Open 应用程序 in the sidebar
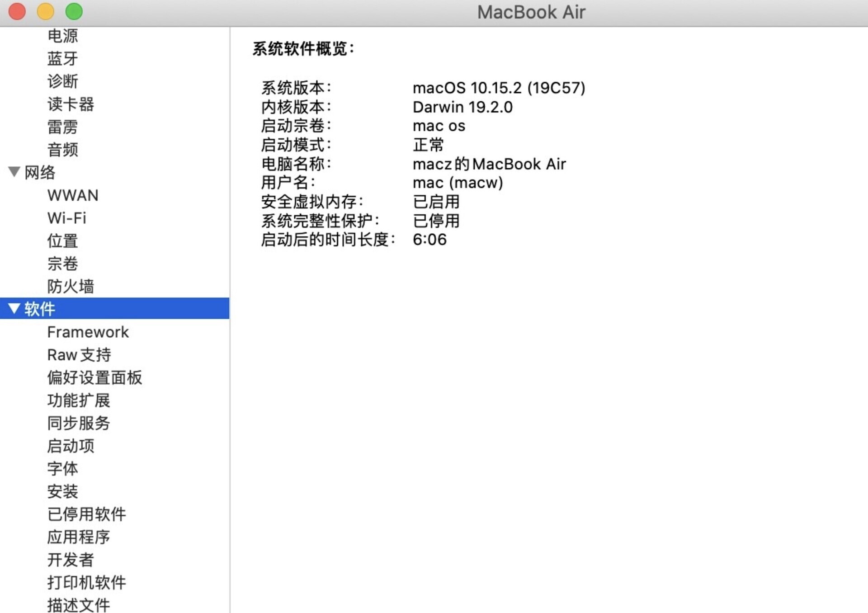868x613 pixels. coord(79,537)
